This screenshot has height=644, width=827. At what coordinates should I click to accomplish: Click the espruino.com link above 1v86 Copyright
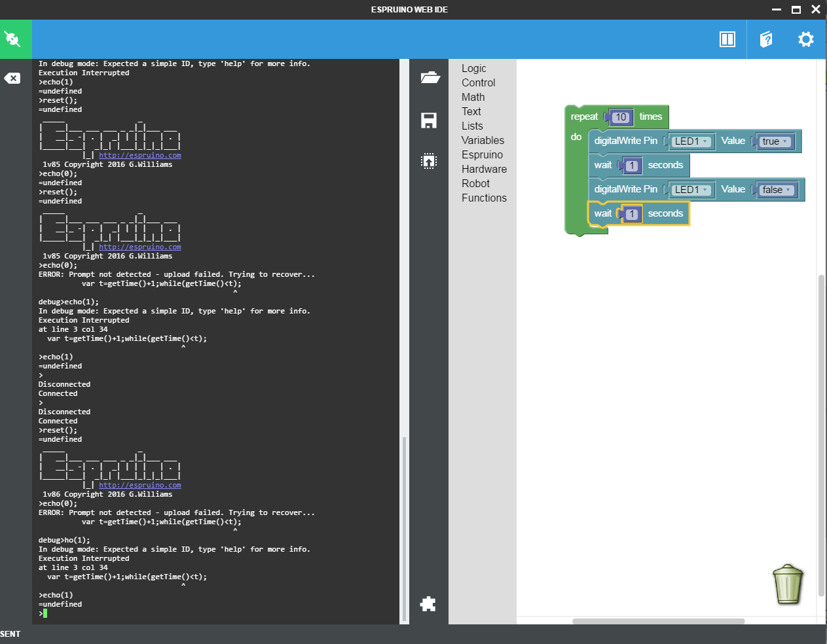140,486
